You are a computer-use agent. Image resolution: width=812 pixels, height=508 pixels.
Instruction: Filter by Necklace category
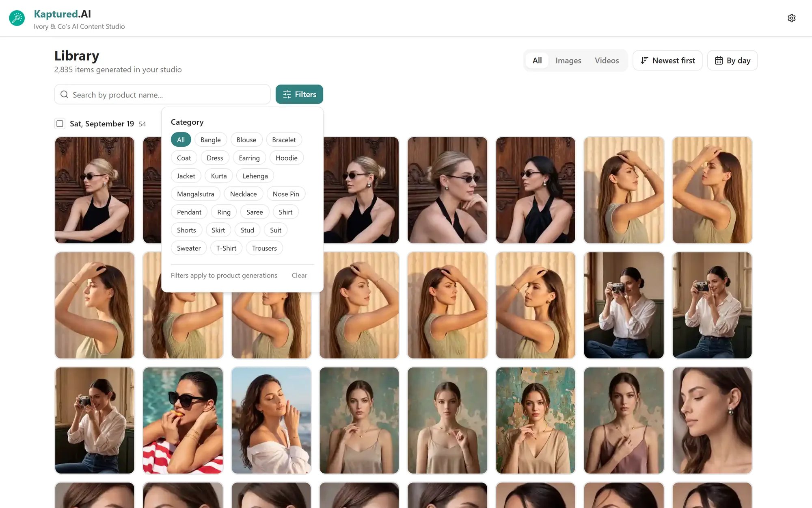coord(243,194)
